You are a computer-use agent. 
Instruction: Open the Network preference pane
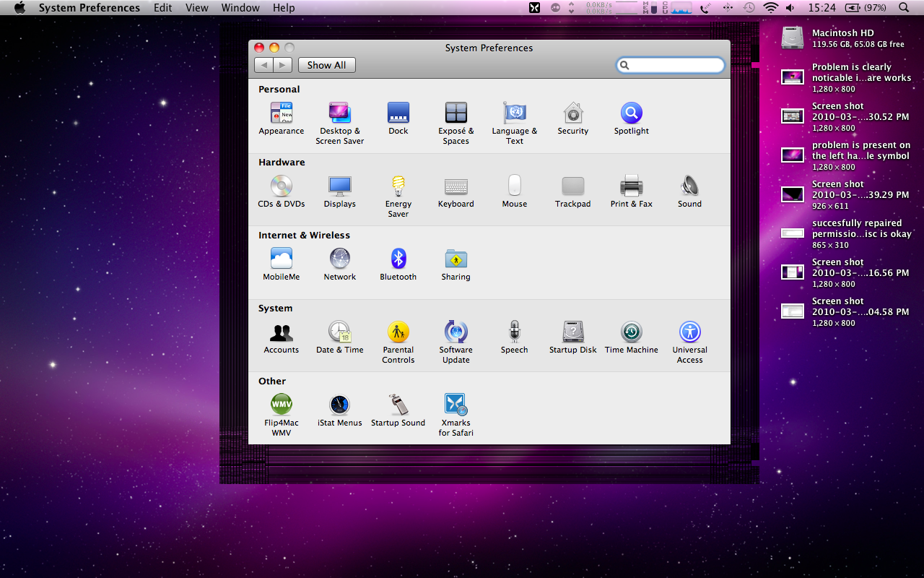(340, 264)
